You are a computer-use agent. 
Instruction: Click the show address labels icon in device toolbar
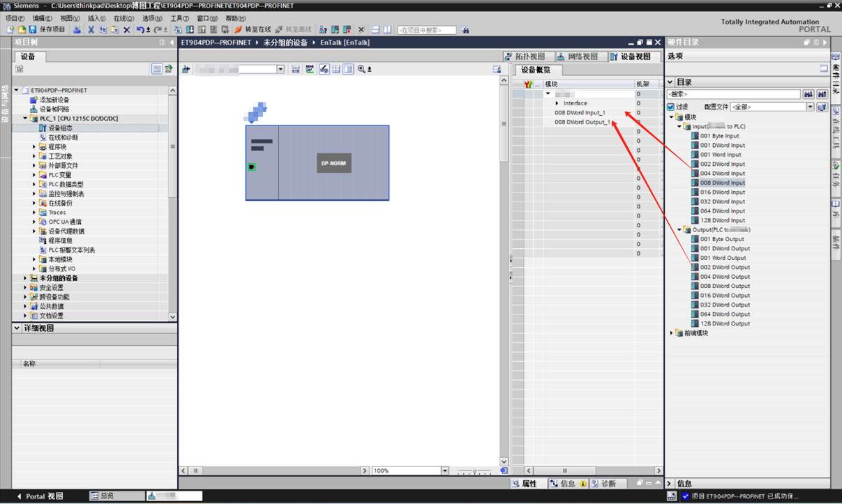tap(324, 69)
